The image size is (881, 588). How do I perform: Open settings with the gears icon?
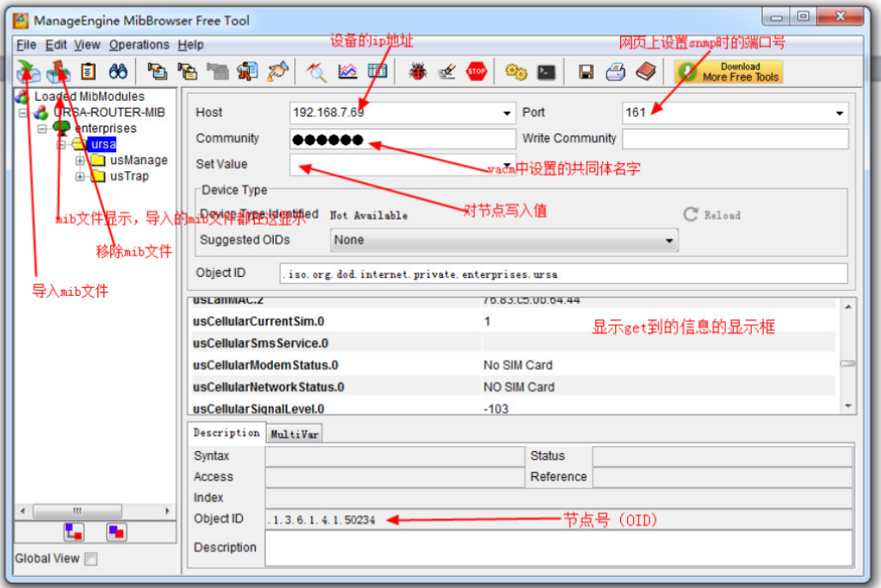pos(516,72)
